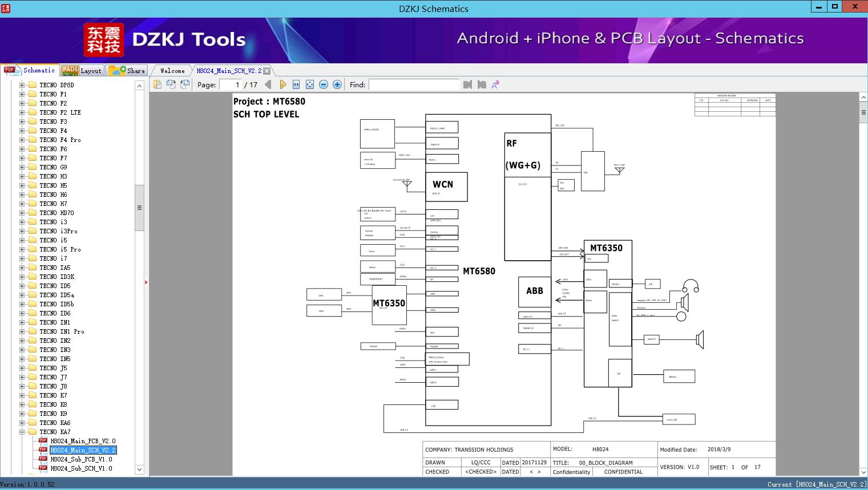Collapse the TECNO KA7 folder
Viewport: 868px width, 490px height.
pos(22,432)
